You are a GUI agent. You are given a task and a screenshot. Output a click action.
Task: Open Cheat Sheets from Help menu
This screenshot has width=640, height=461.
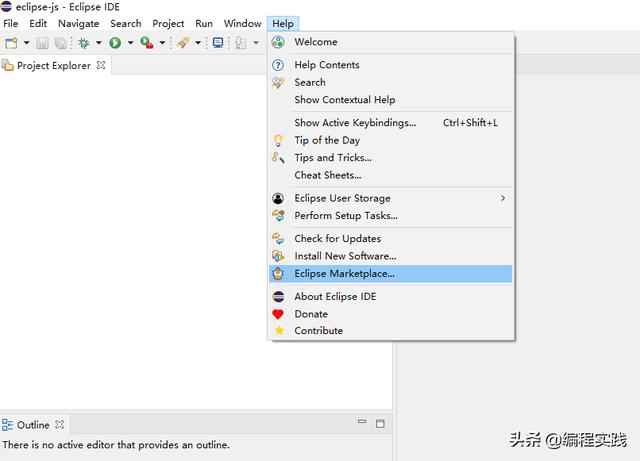391,175
